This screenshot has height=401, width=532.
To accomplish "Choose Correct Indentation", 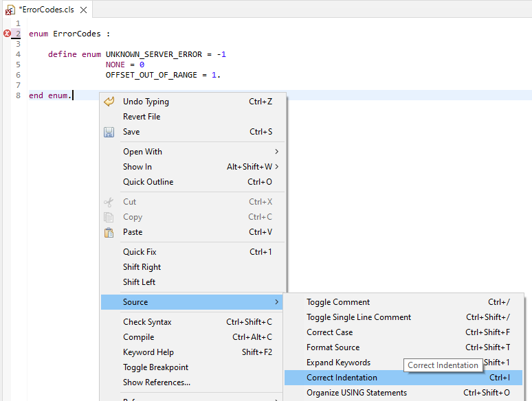I will (x=403, y=378).
